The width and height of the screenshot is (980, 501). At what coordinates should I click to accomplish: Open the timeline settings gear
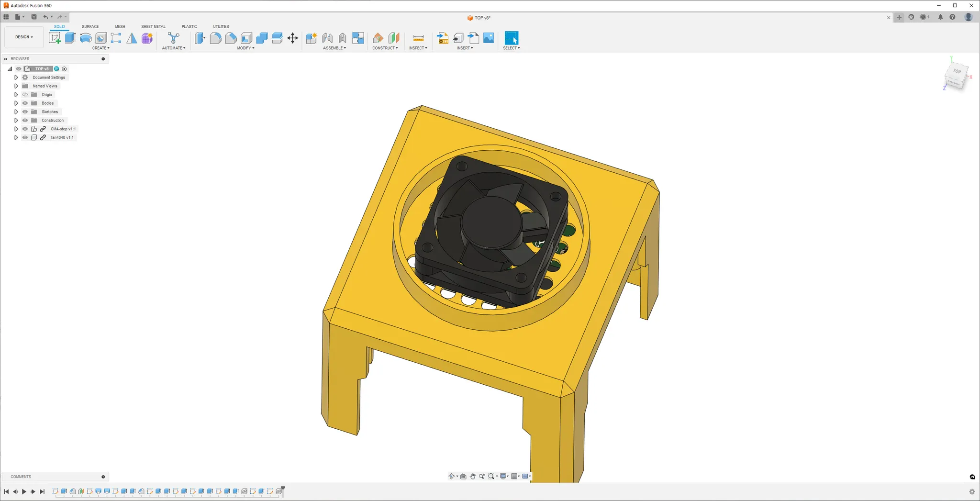972,491
